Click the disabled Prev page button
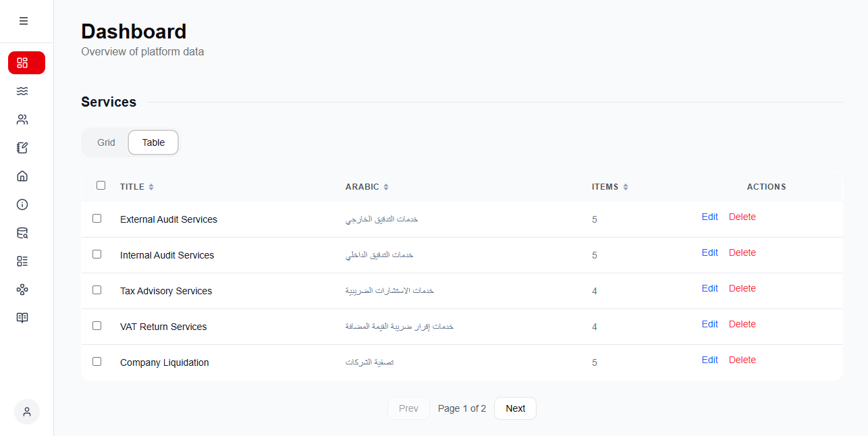The height and width of the screenshot is (436, 868). 408,408
